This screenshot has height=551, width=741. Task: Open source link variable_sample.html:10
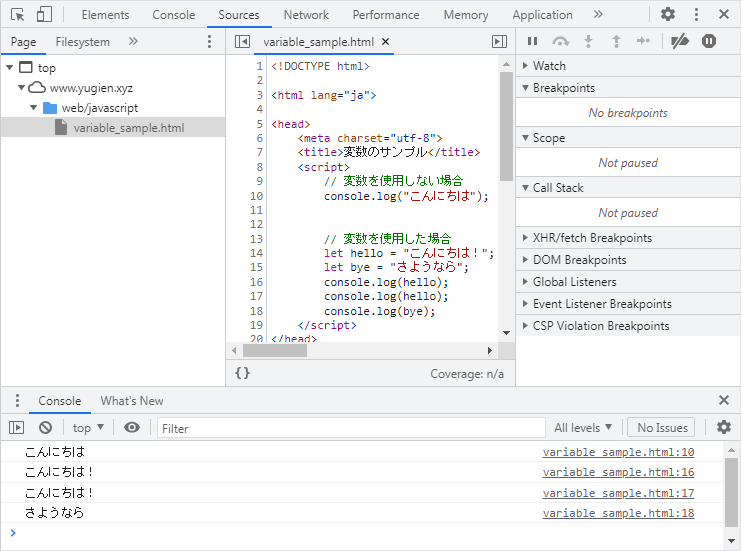[618, 452]
